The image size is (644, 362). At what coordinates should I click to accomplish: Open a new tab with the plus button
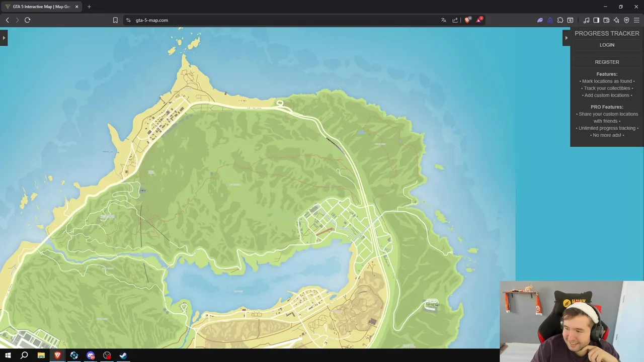coord(89,7)
